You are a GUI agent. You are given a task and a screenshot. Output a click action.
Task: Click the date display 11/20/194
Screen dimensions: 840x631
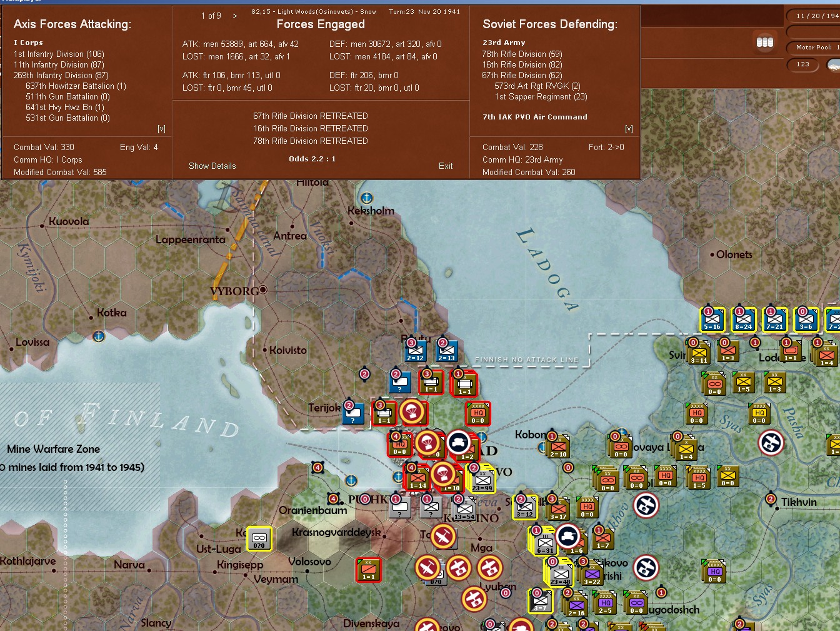click(814, 16)
